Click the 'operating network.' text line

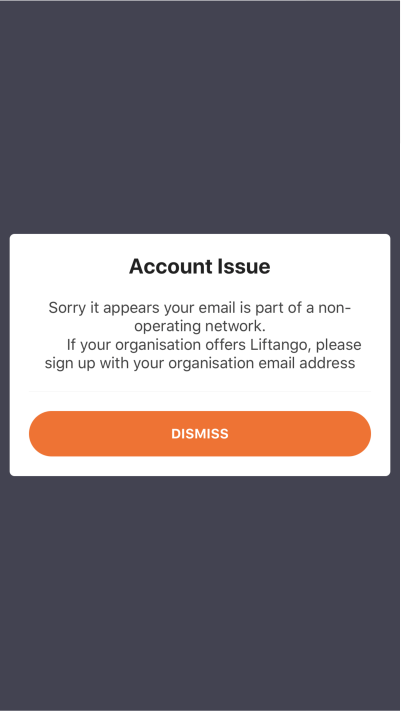click(x=200, y=326)
